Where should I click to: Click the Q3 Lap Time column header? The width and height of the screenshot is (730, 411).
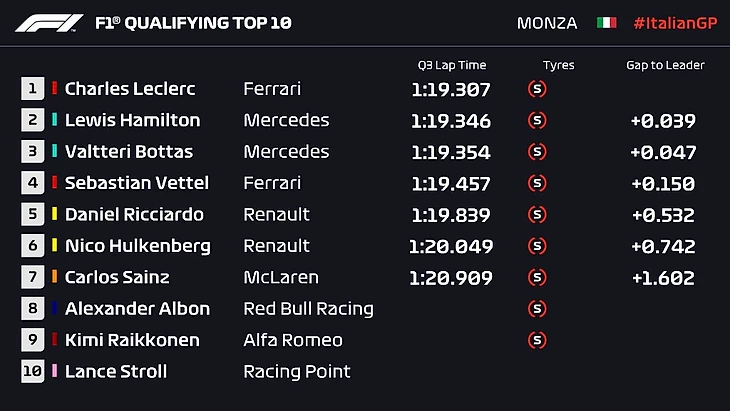[x=451, y=65]
